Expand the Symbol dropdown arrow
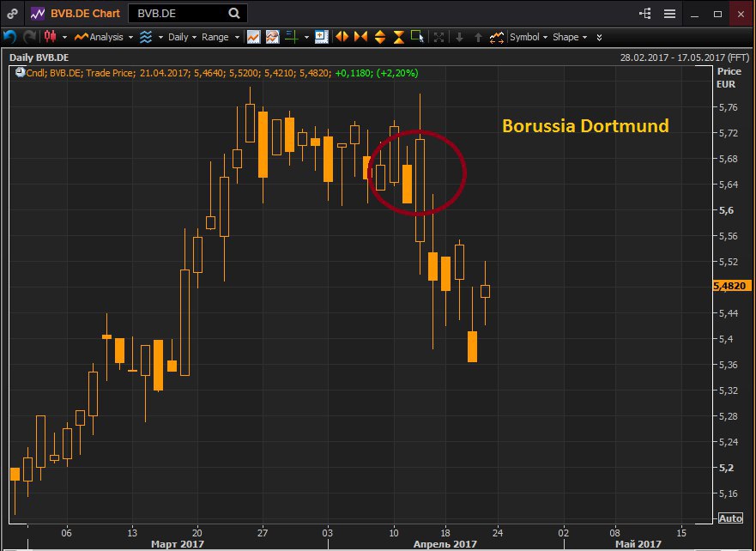 pyautogui.click(x=545, y=37)
